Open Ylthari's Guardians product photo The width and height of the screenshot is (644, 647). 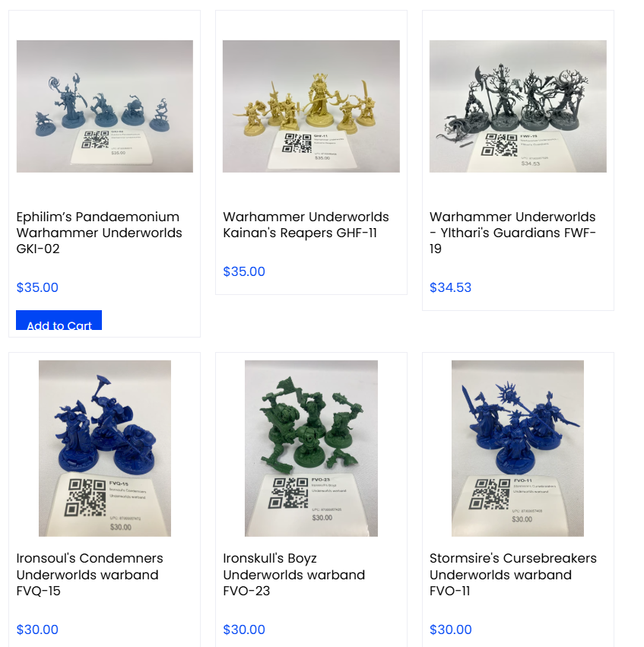click(518, 106)
